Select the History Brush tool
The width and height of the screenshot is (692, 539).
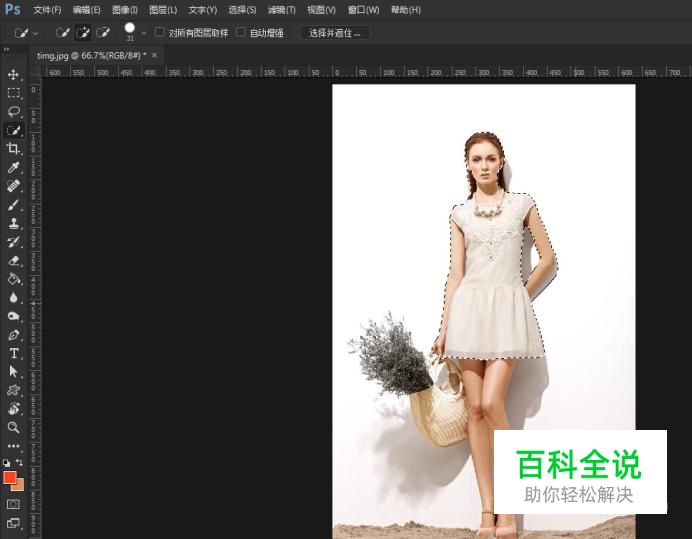(13, 241)
